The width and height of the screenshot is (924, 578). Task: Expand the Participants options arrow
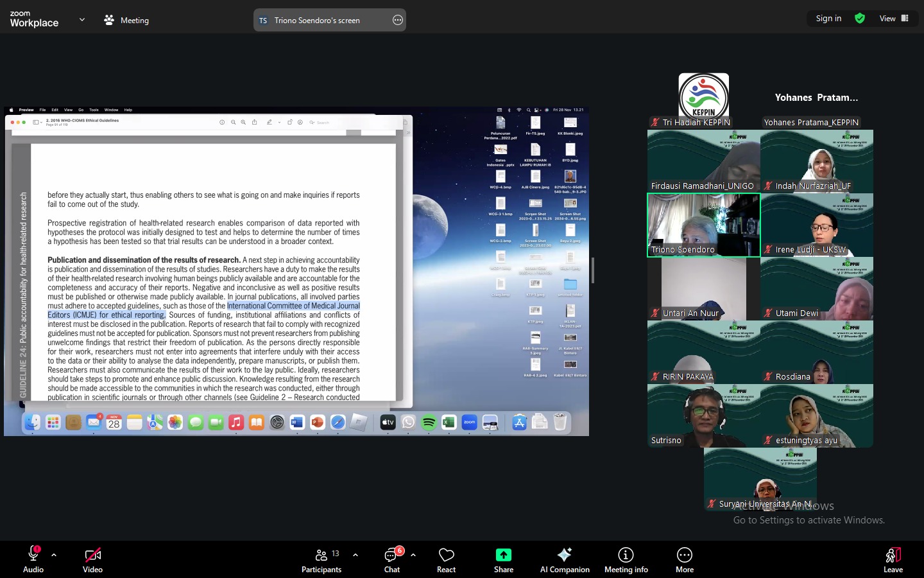coord(355,555)
